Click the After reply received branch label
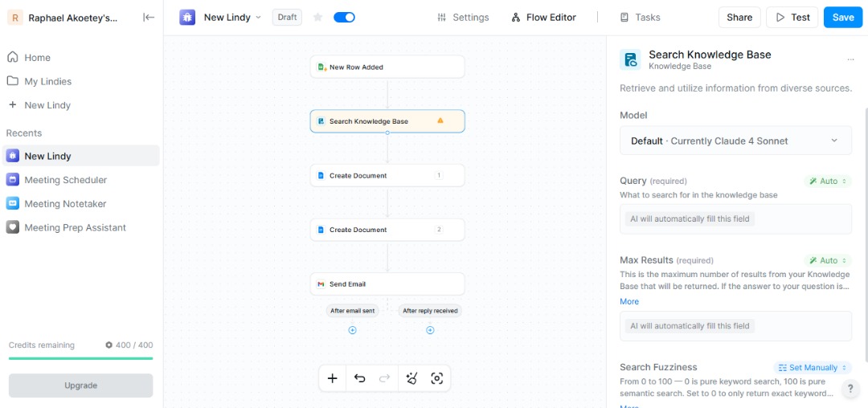The width and height of the screenshot is (868, 408). click(430, 311)
